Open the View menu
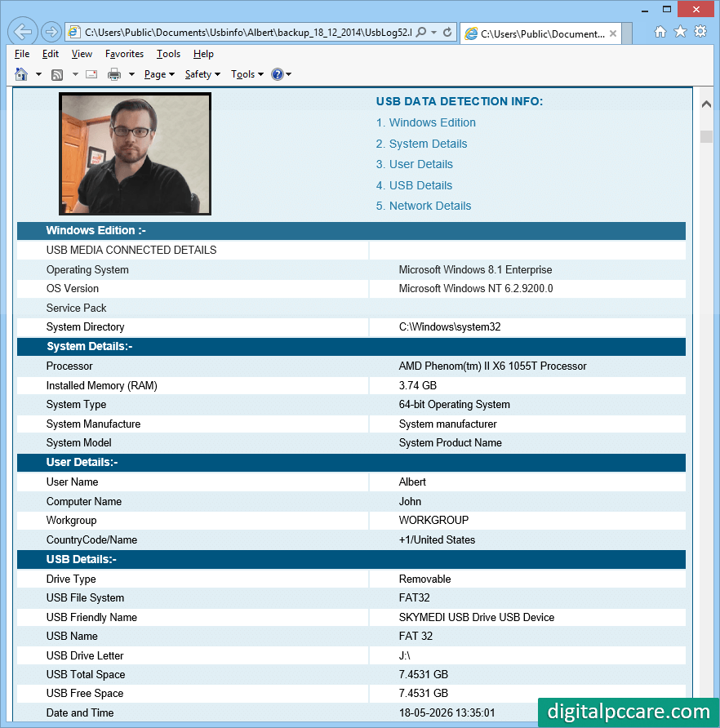Viewport: 720px width, 728px height. (82, 54)
